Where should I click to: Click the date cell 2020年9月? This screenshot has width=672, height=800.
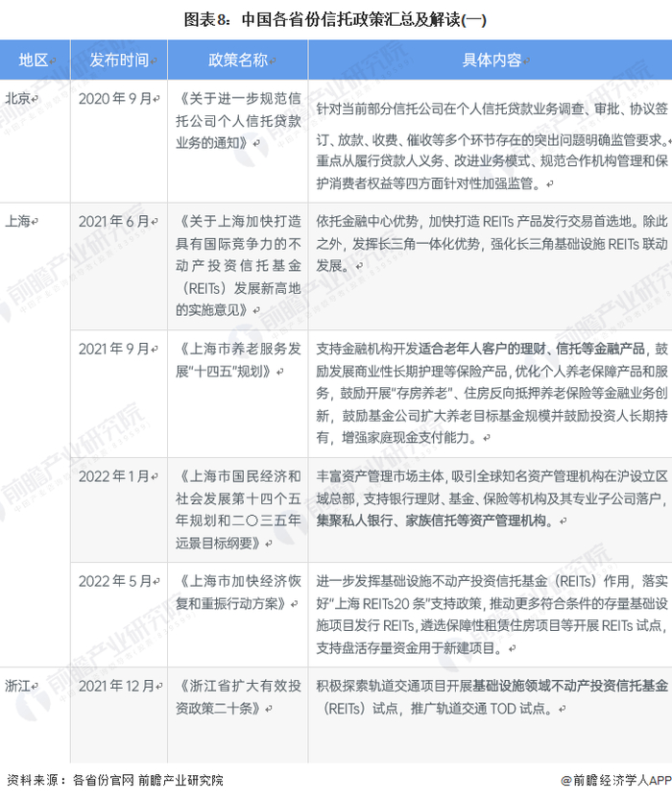[119, 141]
